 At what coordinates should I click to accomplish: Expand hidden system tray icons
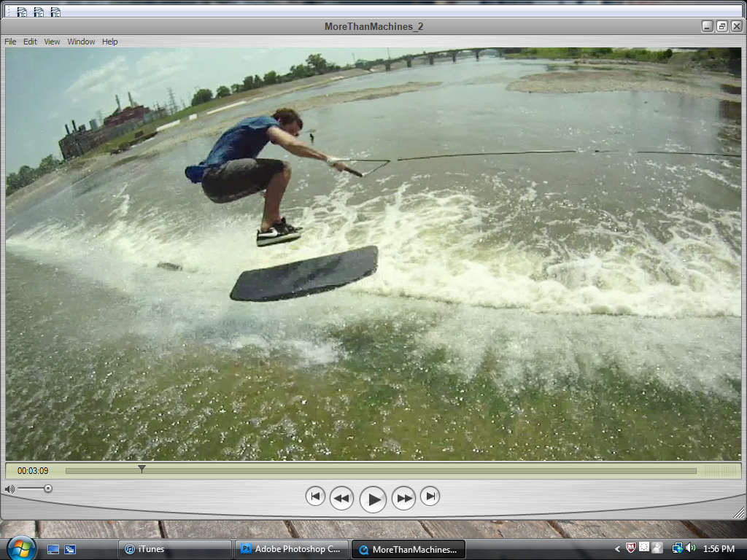pyautogui.click(x=619, y=548)
